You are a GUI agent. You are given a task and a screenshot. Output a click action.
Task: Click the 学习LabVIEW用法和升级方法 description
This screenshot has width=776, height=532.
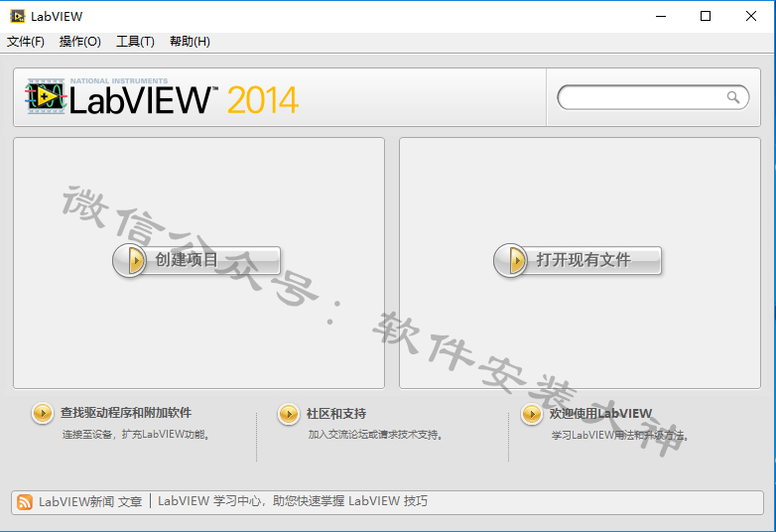[620, 436]
